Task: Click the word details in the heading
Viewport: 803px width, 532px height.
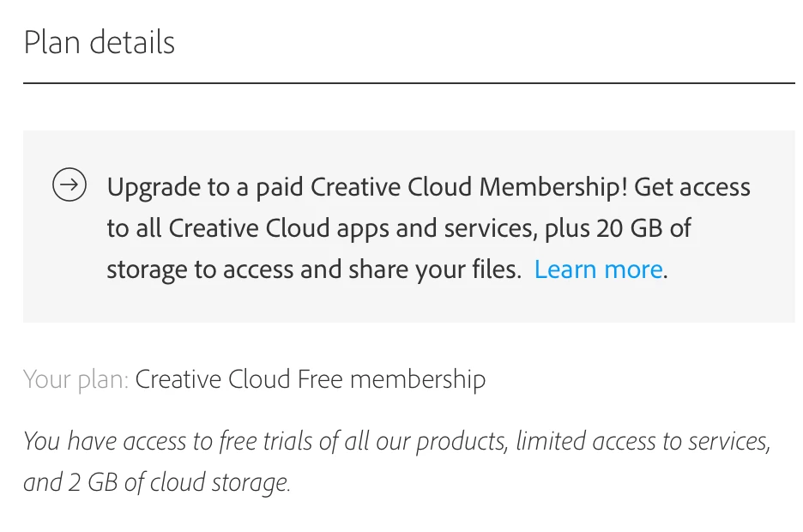Action: (x=132, y=42)
